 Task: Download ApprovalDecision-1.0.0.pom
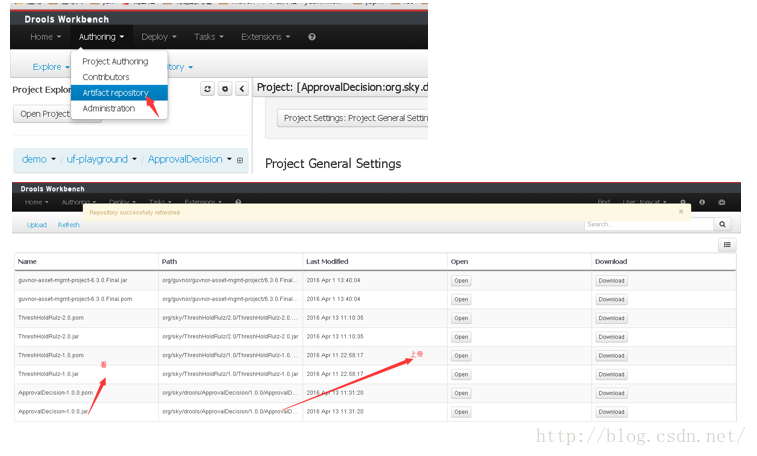(611, 393)
